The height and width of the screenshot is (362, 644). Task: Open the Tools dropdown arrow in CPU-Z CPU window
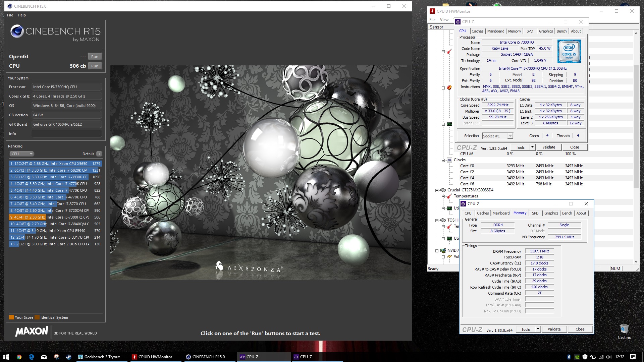click(532, 147)
